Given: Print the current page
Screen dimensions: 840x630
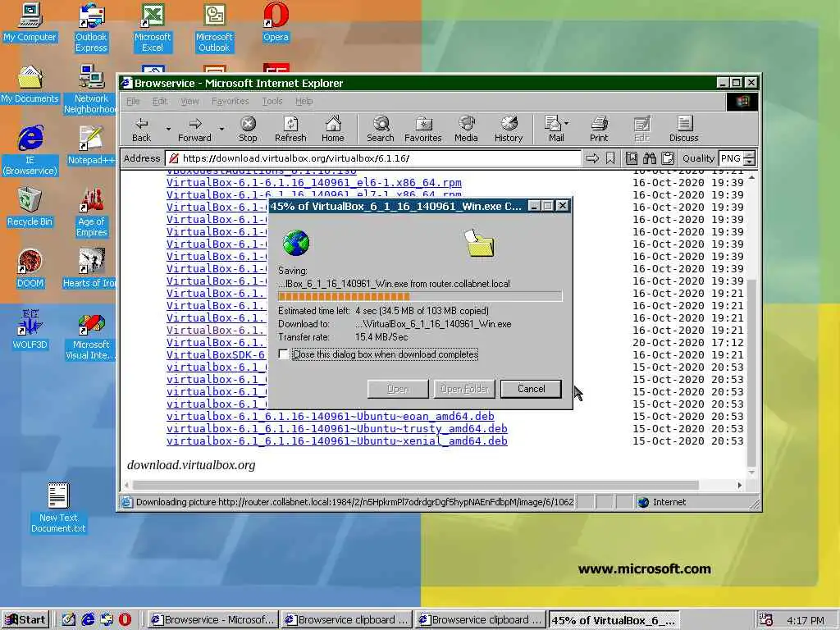Looking at the screenshot, I should click(x=599, y=129).
